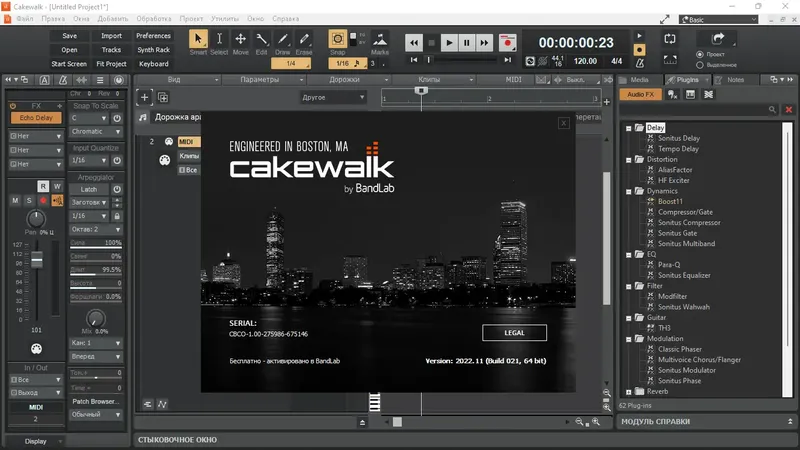The width and height of the screenshot is (800, 450).
Task: Toggle Input Quantize power button
Action: coord(117,160)
